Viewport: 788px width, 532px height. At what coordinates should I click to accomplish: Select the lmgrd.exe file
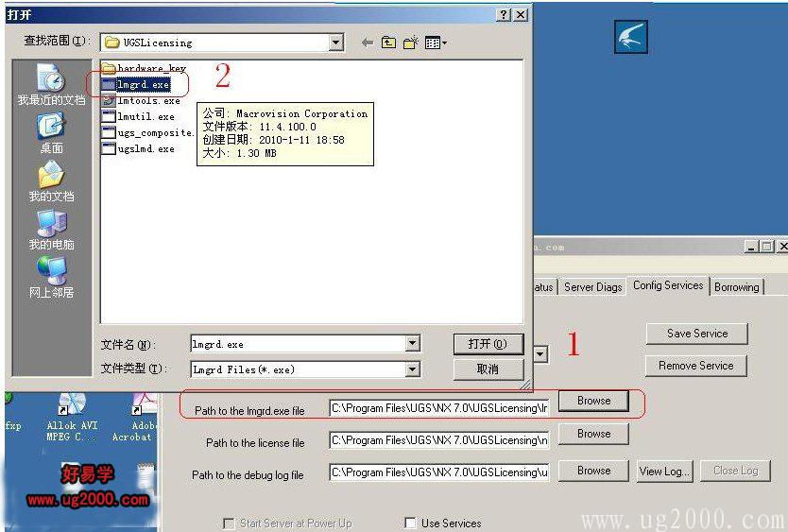[136, 84]
